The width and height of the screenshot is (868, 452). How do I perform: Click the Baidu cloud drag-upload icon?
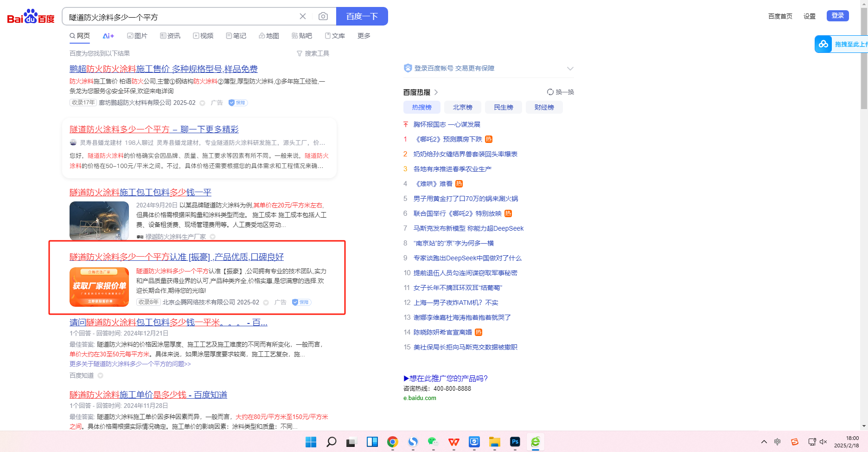click(823, 44)
